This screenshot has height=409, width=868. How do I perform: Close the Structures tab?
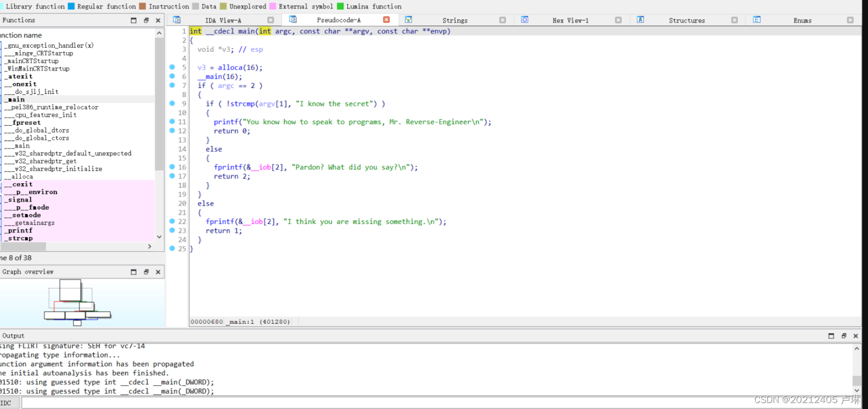pyautogui.click(x=734, y=20)
